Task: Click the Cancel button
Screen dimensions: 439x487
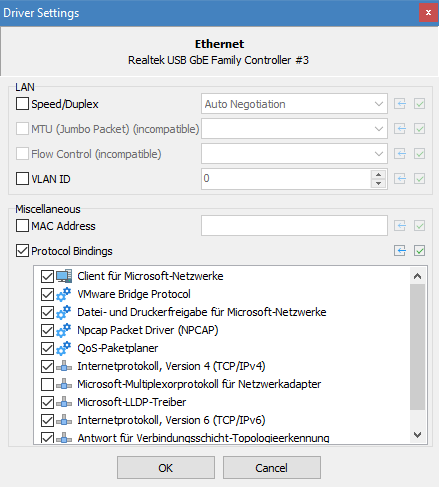Action: (x=272, y=468)
